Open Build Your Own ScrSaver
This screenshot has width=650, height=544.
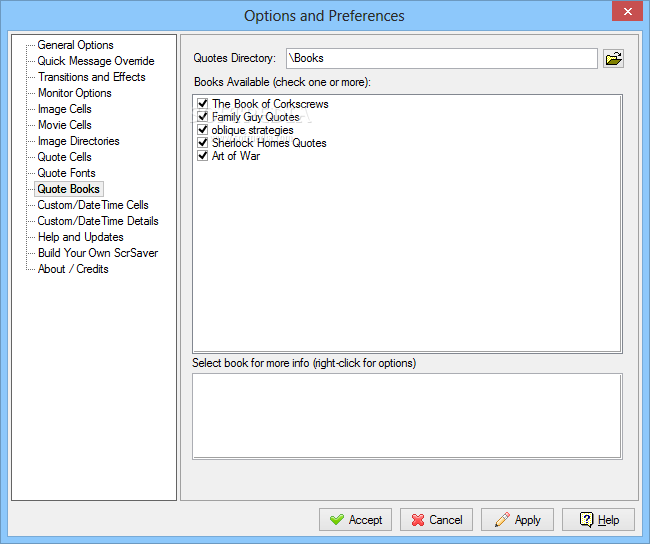tap(98, 253)
